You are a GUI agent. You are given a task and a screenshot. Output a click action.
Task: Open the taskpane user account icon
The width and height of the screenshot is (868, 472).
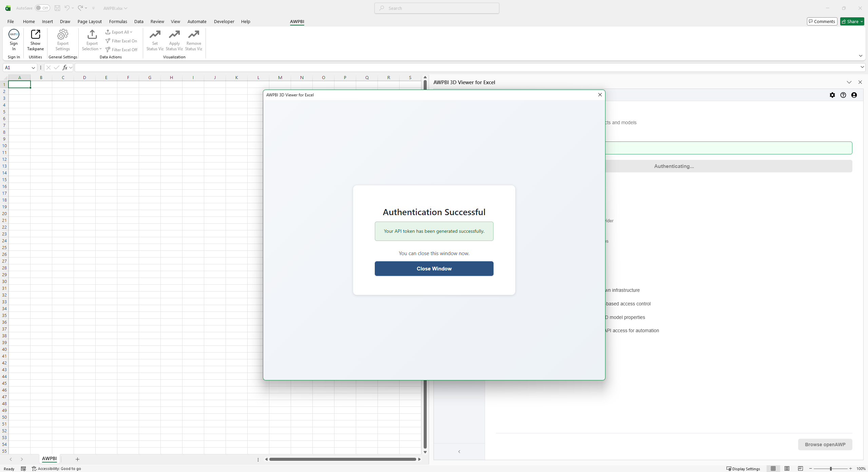854,95
